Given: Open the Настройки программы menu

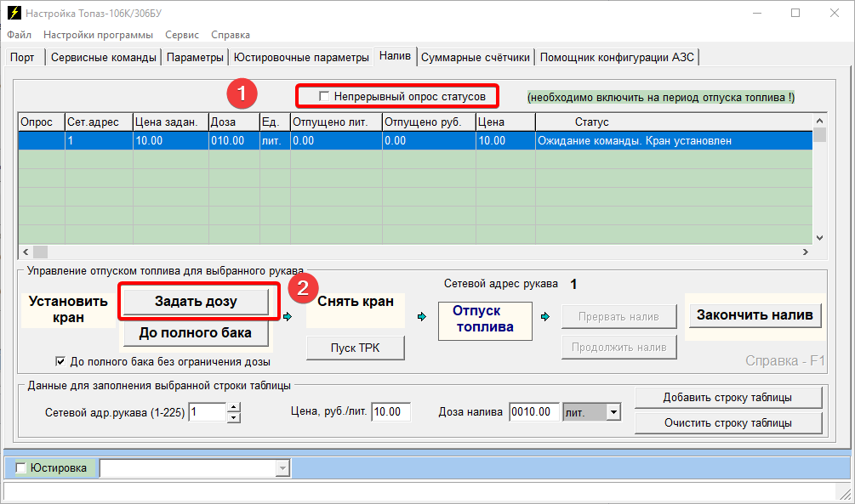Looking at the screenshot, I should pyautogui.click(x=98, y=35).
